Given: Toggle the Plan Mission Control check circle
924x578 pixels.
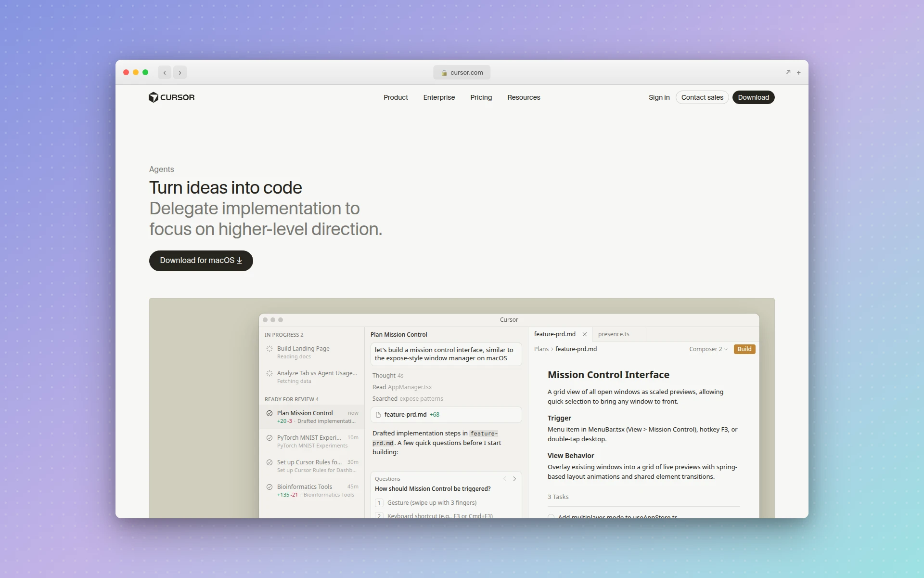Looking at the screenshot, I should point(269,413).
